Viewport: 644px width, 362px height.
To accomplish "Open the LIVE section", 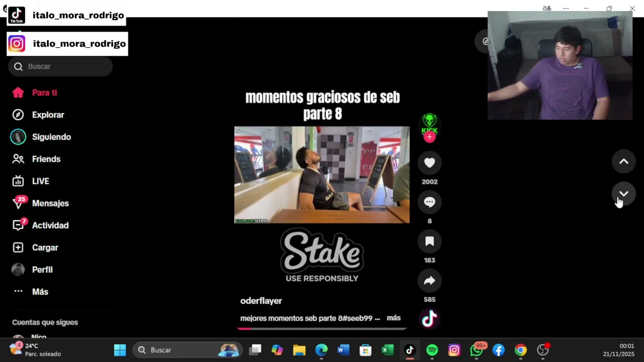I will click(31, 181).
